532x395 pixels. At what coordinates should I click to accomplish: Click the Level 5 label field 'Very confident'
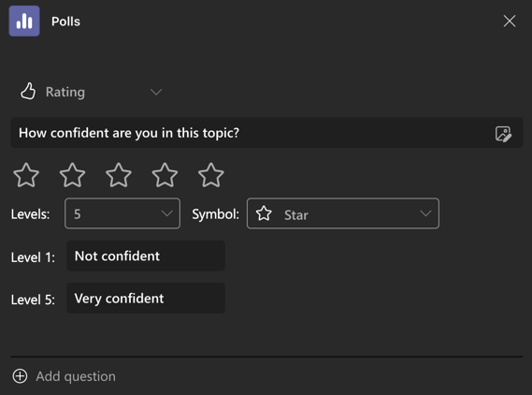tap(146, 299)
